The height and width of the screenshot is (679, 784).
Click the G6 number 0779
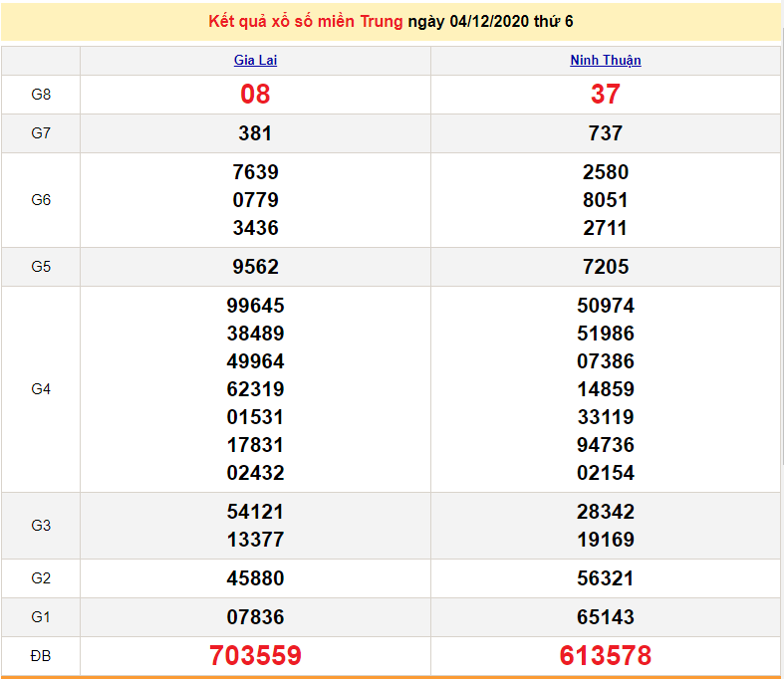[x=255, y=200]
